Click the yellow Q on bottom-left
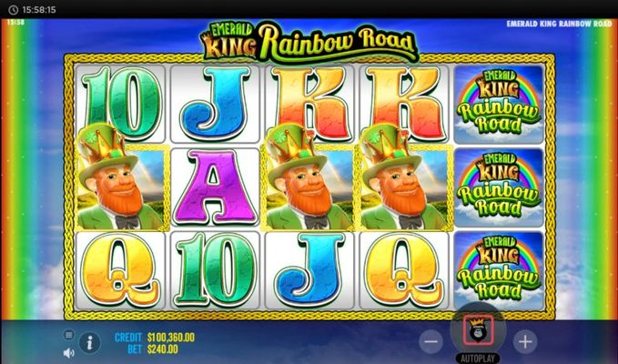Image resolution: width=618 pixels, height=364 pixels. pyautogui.click(x=121, y=269)
